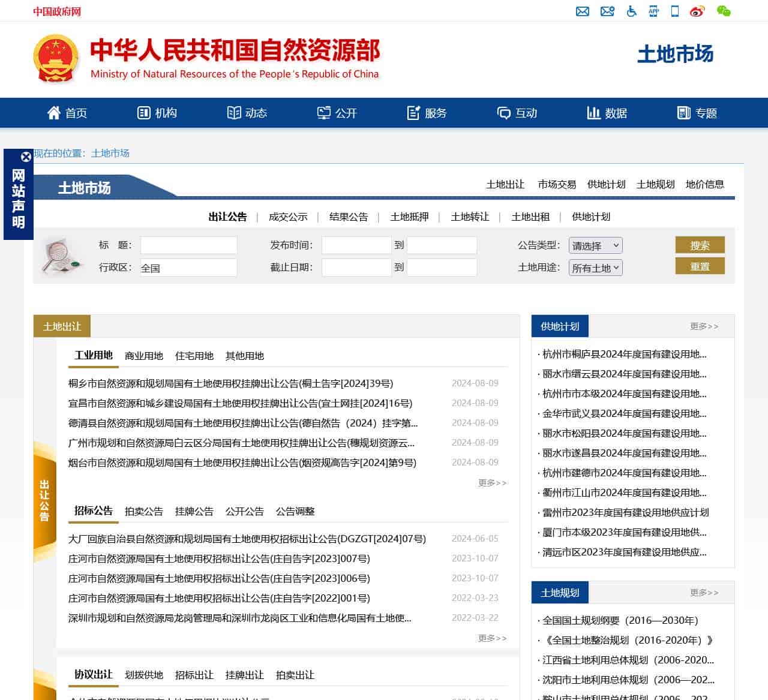
Task: Click the 标题 input field
Action: click(x=188, y=245)
